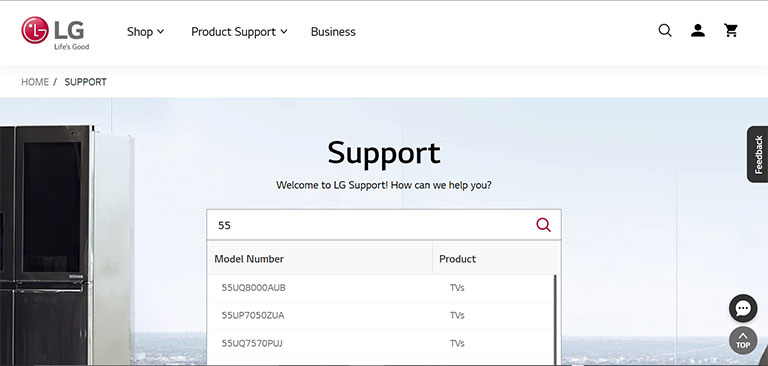The image size is (768, 366).
Task: Open the Feedback side tab
Action: point(758,154)
